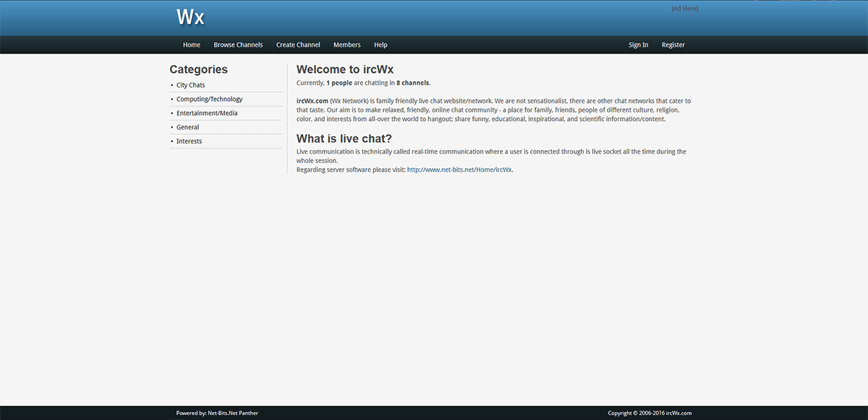Select the Entertainment/Media category
Screen dimensions: 868x420
tap(207, 113)
